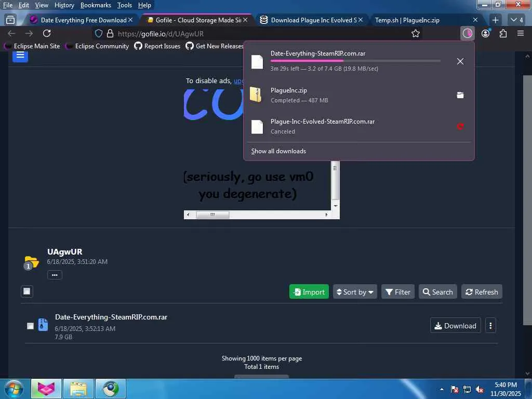Image resolution: width=532 pixels, height=399 pixels.
Task: Click the Date-Everything download progress bar
Action: click(x=355, y=61)
